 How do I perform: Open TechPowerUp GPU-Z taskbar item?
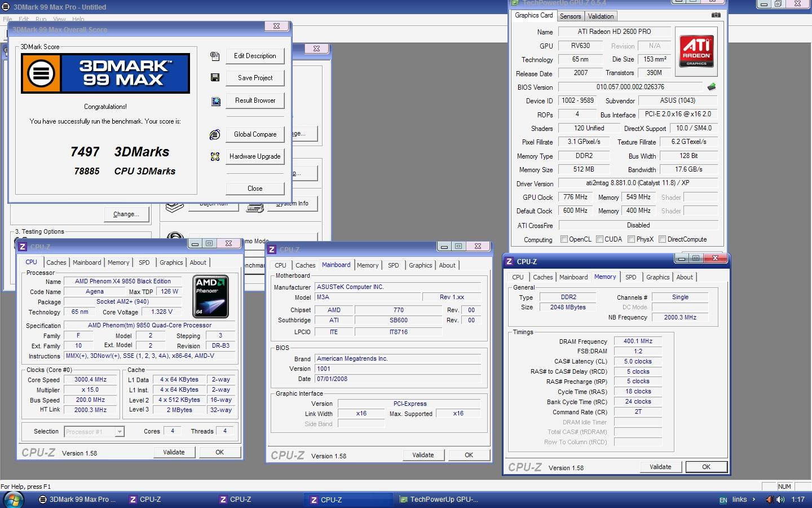439,500
